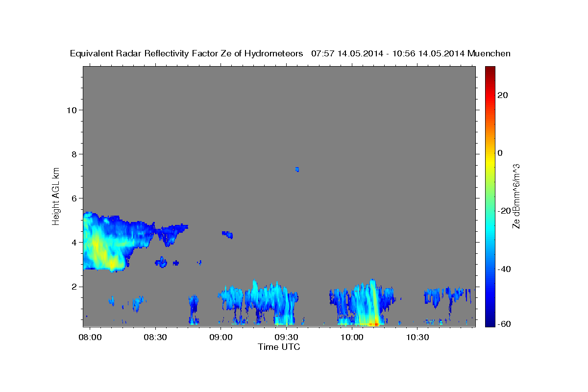This screenshot has width=588, height=392.
Task: Click the time tick label '08:30'
Action: (x=155, y=338)
